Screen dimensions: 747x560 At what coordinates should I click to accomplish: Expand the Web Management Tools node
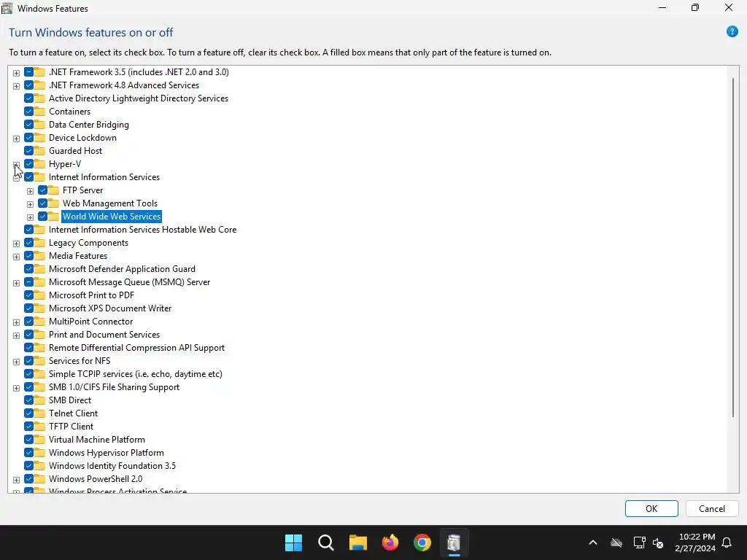coord(30,204)
